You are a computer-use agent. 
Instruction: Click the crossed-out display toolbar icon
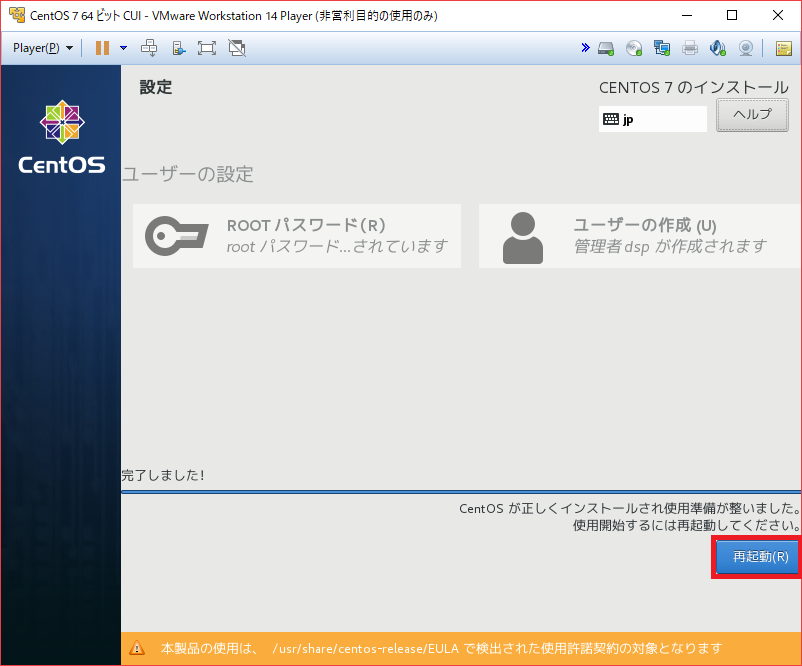237,48
